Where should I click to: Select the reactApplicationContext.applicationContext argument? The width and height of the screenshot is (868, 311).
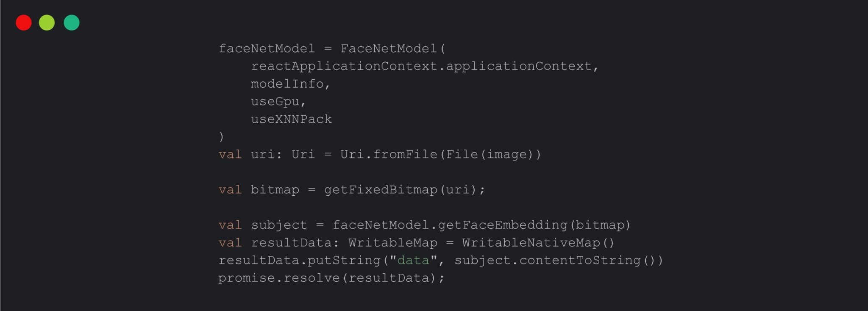[x=424, y=67]
